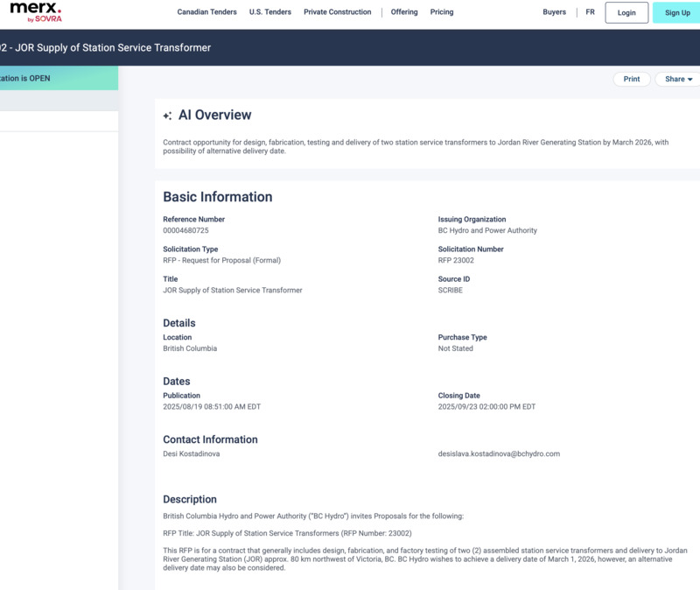Click solicitation number RFP 23002
Screen dimensions: 700x590
[x=456, y=260]
